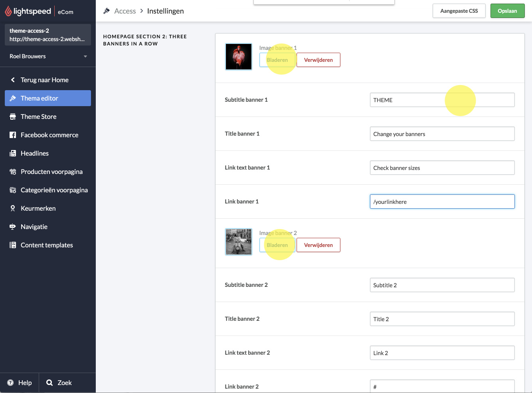This screenshot has height=393, width=532.
Task: Expand the Roel Brouwers account dropdown
Action: 85,56
